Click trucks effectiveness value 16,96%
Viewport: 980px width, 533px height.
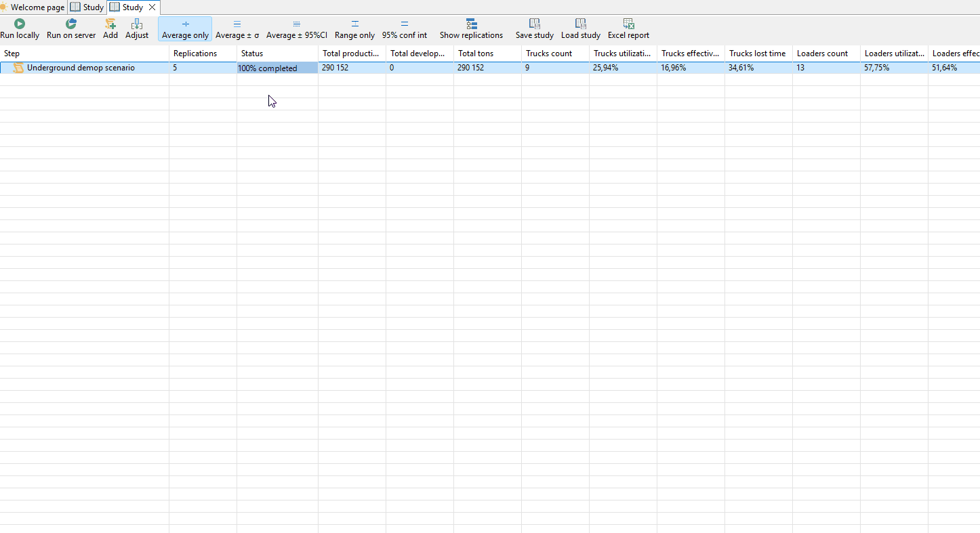pos(674,68)
